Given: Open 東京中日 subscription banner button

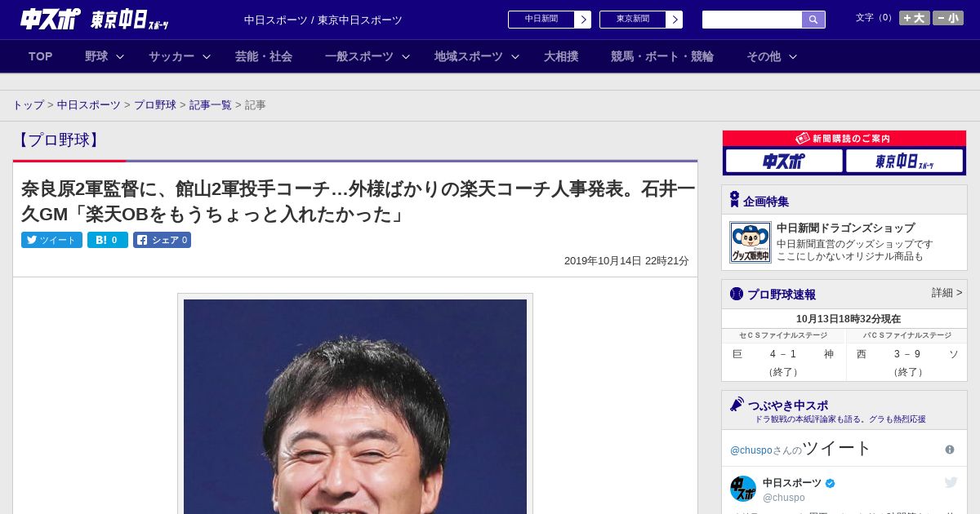Looking at the screenshot, I should [904, 161].
